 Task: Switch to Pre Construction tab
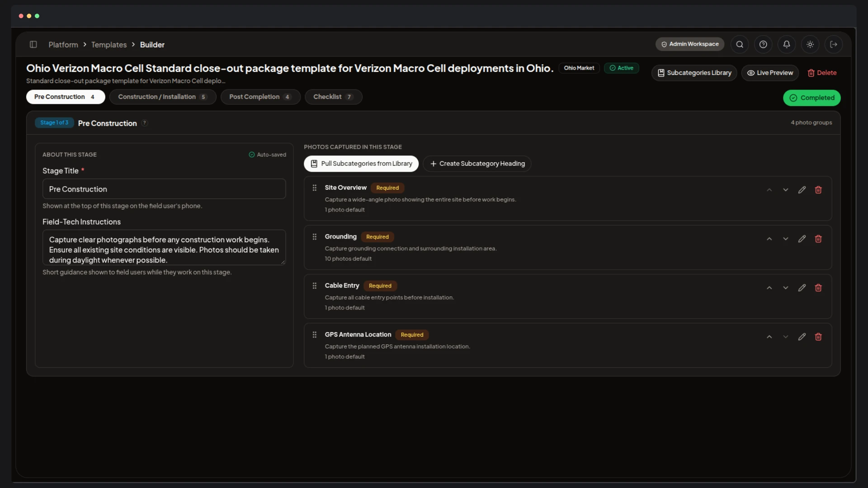click(66, 97)
